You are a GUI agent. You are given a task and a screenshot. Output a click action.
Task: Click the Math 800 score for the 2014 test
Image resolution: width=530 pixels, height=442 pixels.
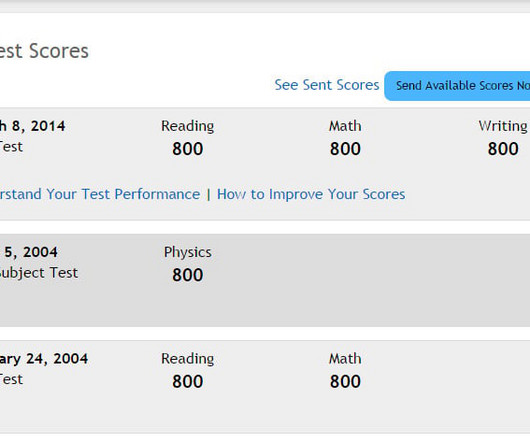click(x=345, y=149)
